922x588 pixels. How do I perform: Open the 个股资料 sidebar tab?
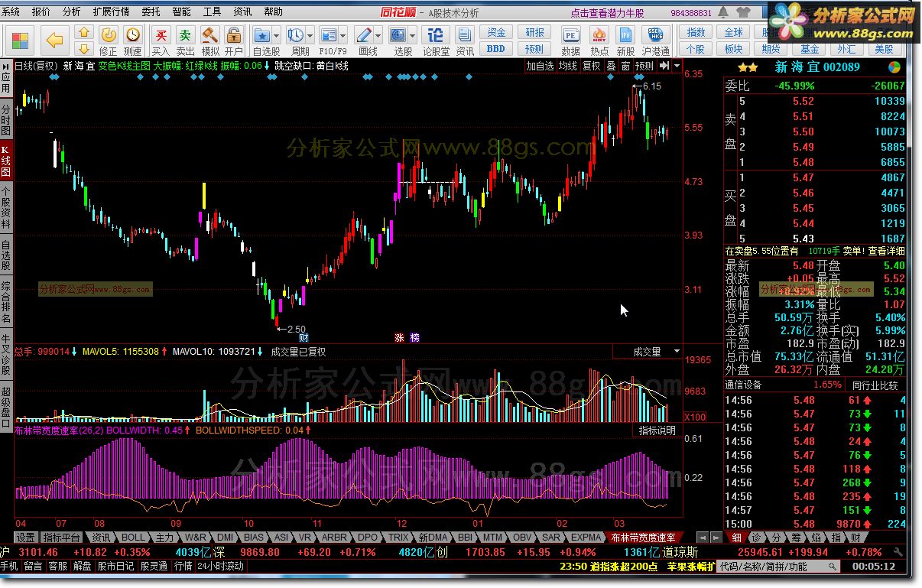[x=6, y=210]
